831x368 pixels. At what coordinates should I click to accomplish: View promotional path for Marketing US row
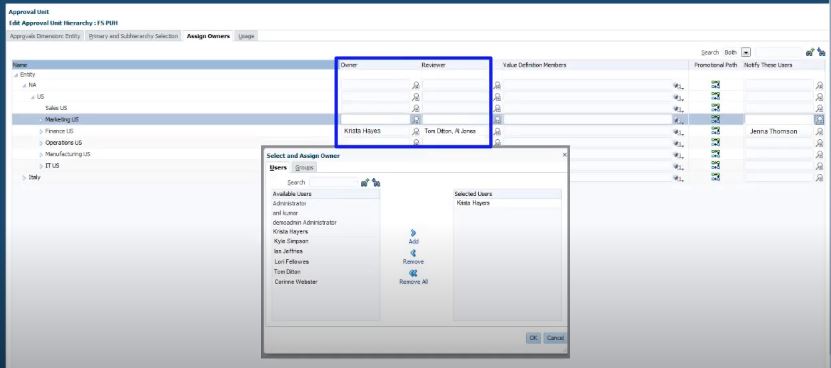pos(715,119)
